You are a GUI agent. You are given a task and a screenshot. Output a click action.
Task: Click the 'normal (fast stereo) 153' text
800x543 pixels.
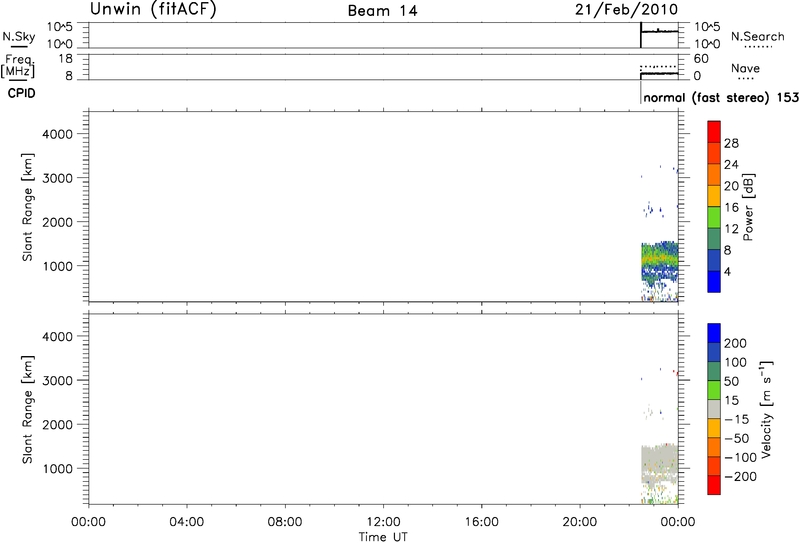point(721,97)
